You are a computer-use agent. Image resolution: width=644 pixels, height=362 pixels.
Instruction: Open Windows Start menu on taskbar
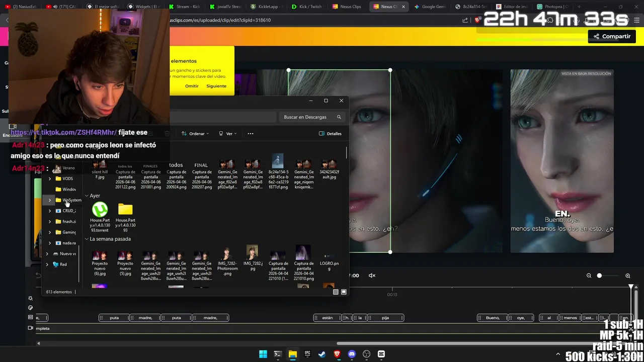263,354
